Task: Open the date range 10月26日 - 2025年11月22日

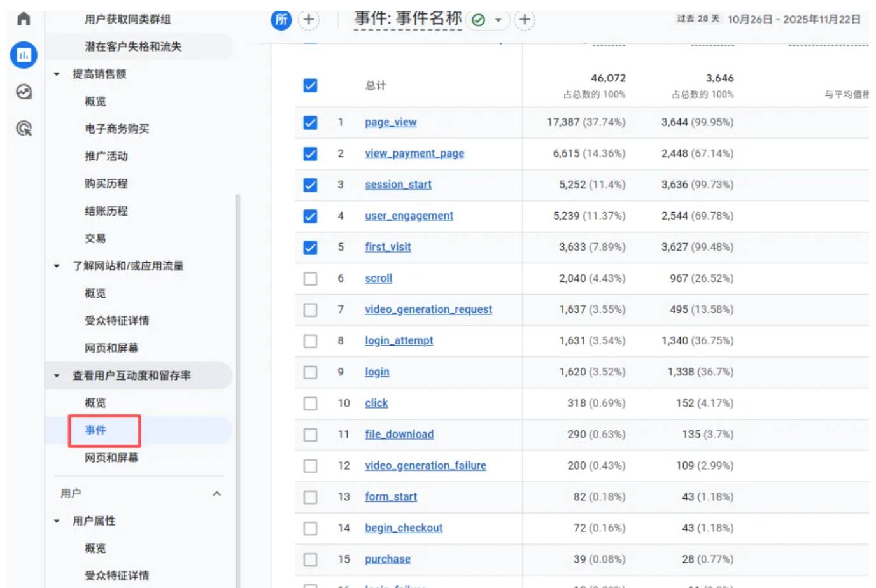Action: click(x=794, y=19)
